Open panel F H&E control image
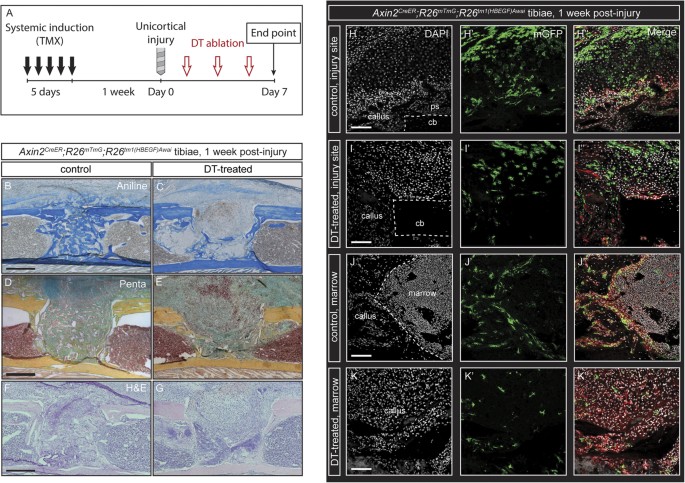 (x=76, y=428)
